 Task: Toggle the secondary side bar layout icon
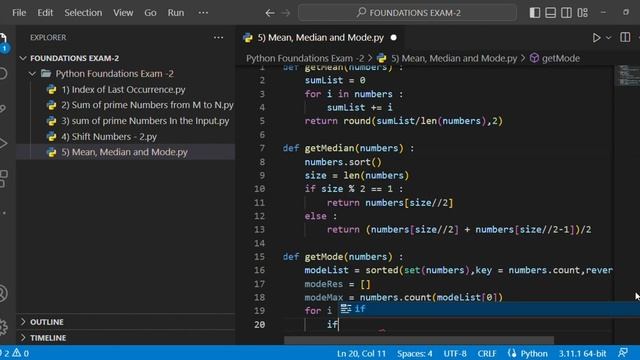(x=566, y=13)
